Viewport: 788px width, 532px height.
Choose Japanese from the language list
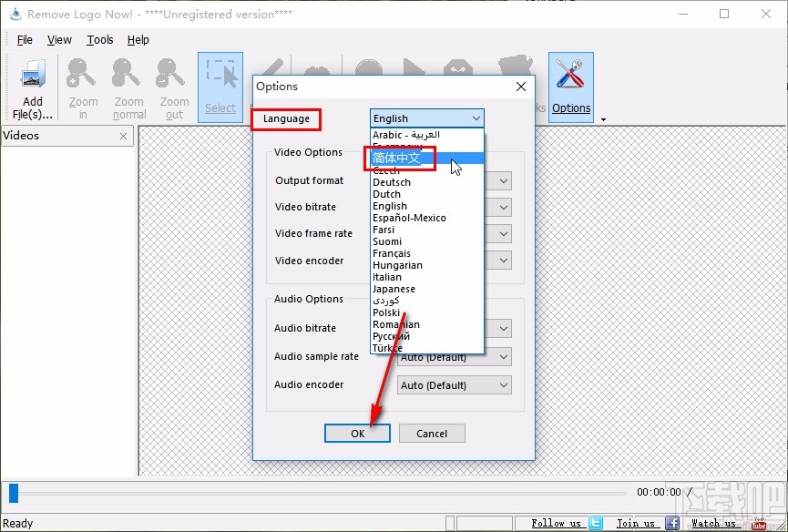427,289
